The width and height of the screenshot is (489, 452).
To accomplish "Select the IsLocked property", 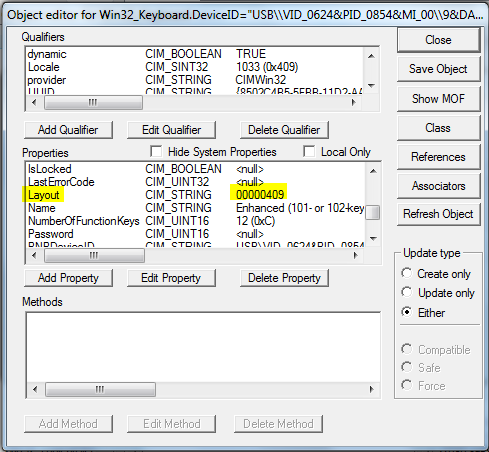I will (196, 169).
